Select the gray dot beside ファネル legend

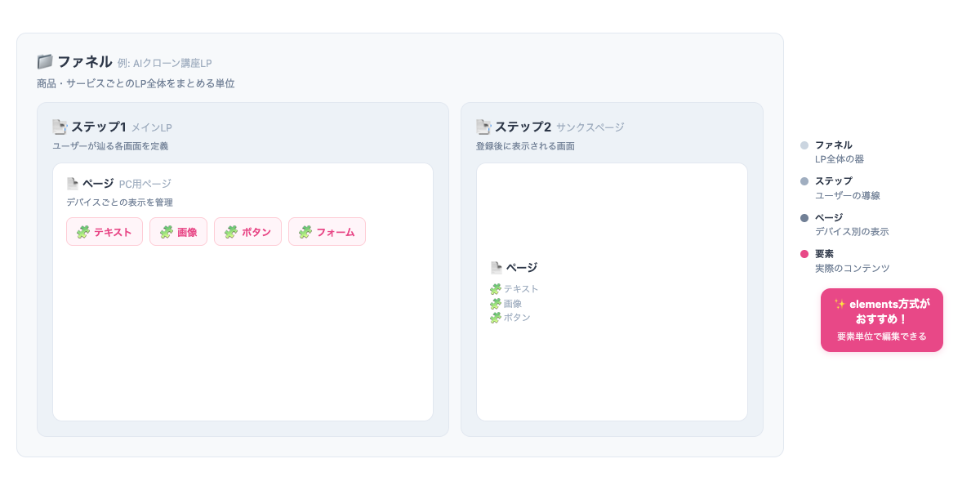coord(804,145)
